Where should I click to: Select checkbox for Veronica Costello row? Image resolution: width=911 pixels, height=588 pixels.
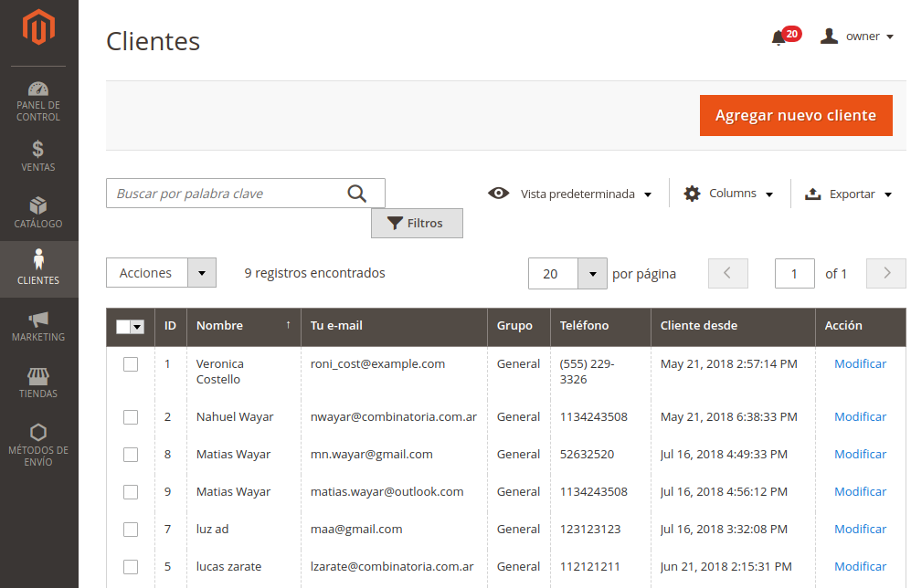click(131, 364)
